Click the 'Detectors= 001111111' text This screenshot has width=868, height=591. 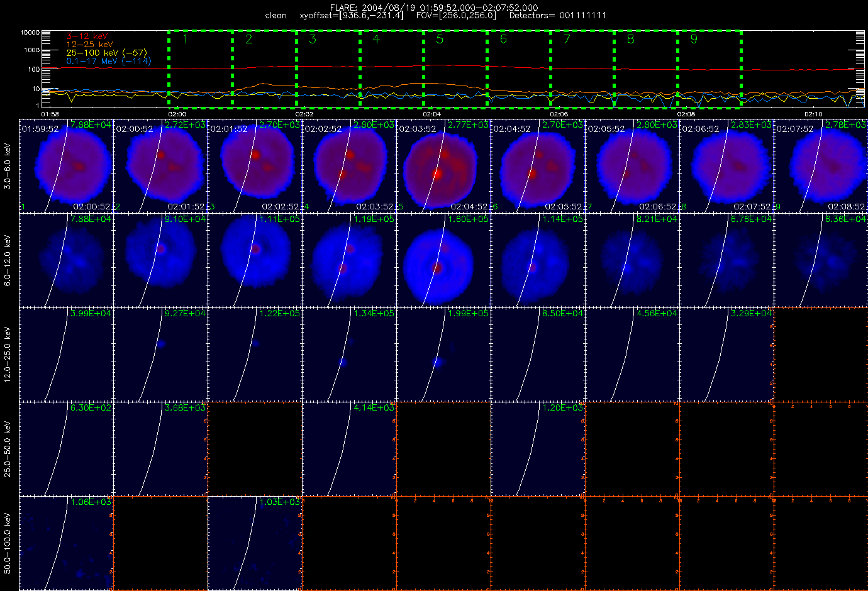[558, 15]
